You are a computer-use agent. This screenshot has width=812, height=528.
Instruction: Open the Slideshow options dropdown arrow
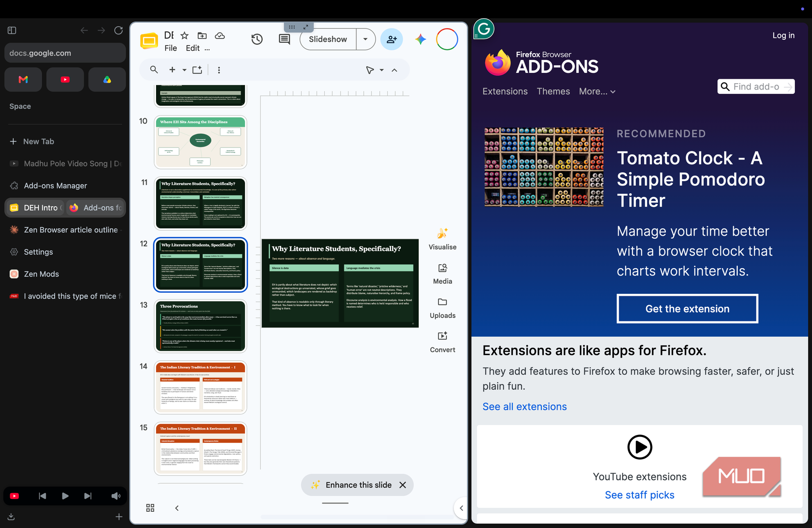coord(365,39)
